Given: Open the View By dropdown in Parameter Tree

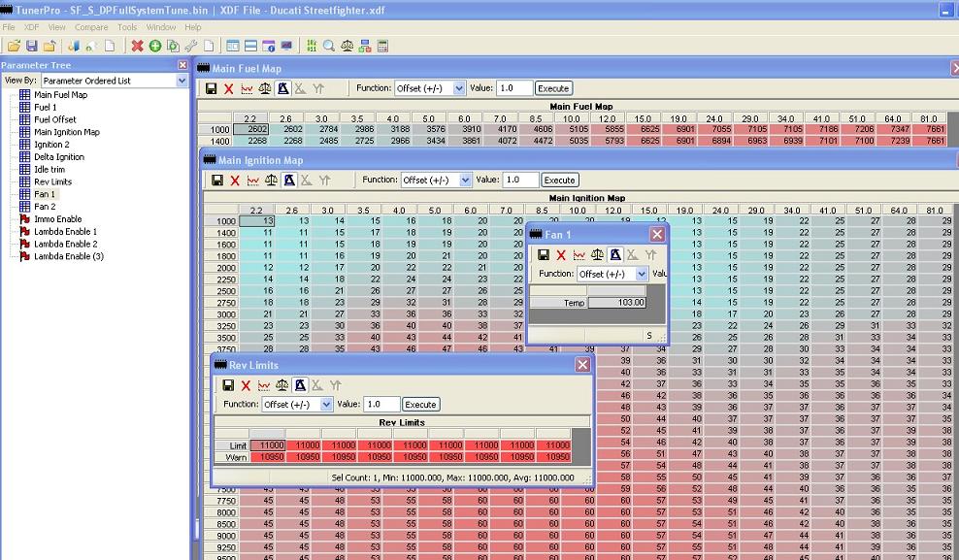Looking at the screenshot, I should coord(182,81).
